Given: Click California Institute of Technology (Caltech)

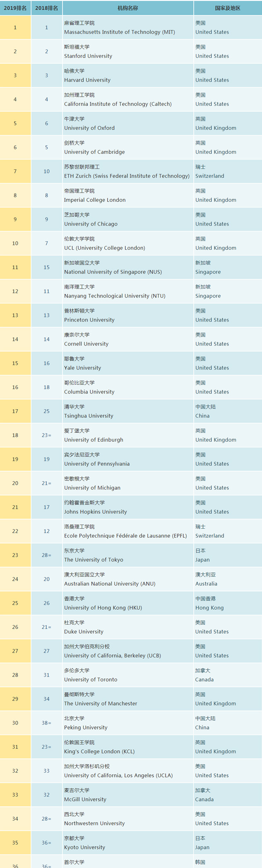Looking at the screenshot, I should click(118, 104).
